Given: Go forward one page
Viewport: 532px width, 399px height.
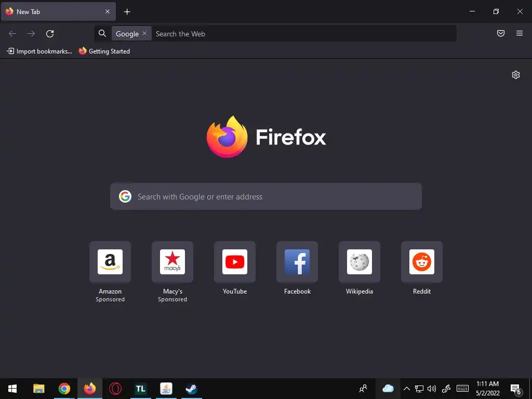Looking at the screenshot, I should [31, 34].
